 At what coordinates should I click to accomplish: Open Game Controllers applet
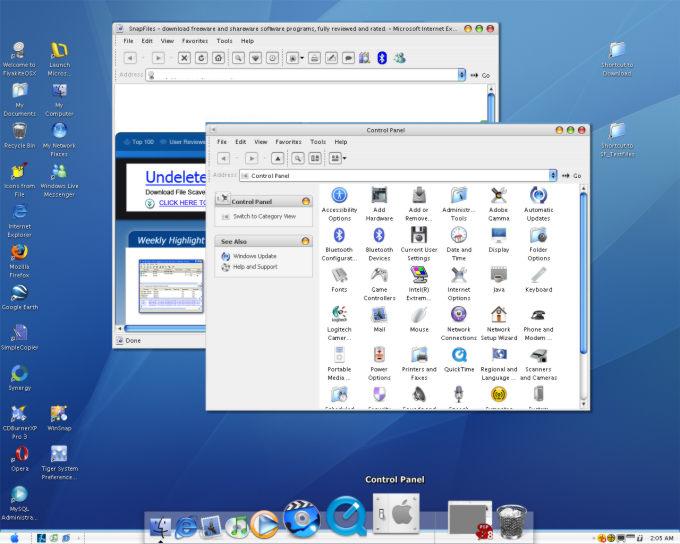click(379, 284)
